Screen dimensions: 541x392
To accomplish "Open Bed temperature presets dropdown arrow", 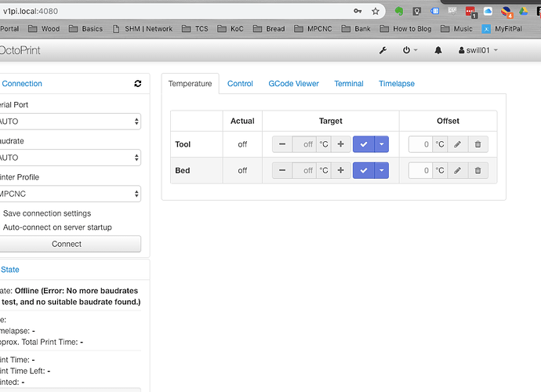I will pos(382,170).
